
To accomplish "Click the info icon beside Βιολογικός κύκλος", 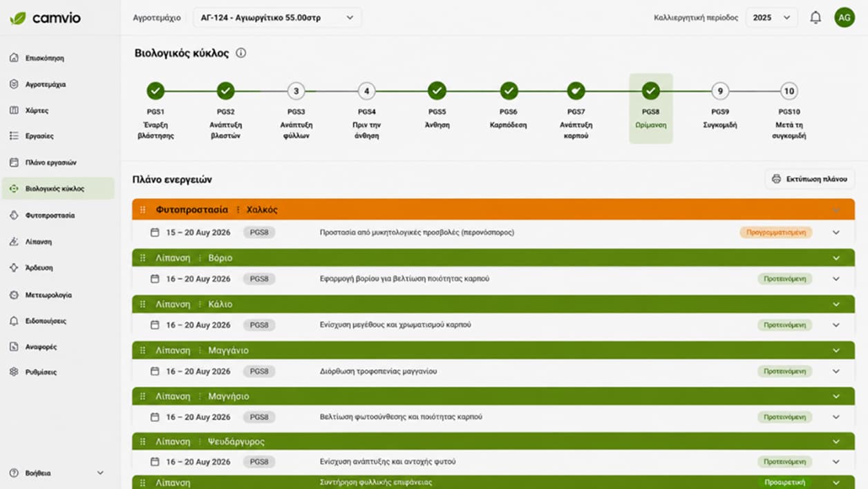I will 240,53.
